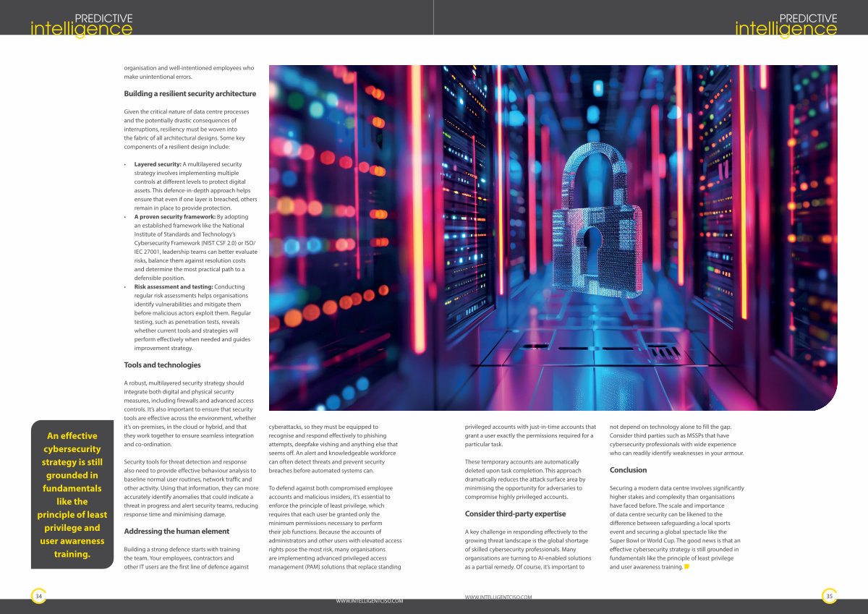The image size is (868, 614).
Task: Open the right footer intelligentciso.com link
Action: coord(498,597)
